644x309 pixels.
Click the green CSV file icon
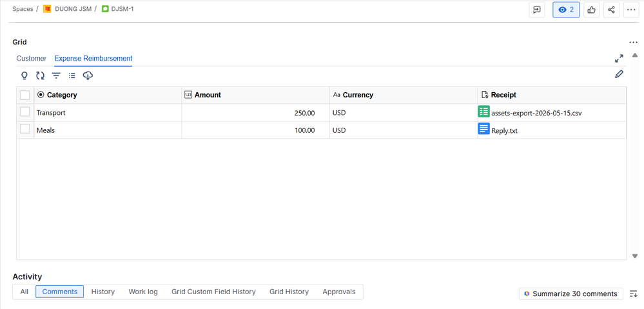pyautogui.click(x=484, y=112)
